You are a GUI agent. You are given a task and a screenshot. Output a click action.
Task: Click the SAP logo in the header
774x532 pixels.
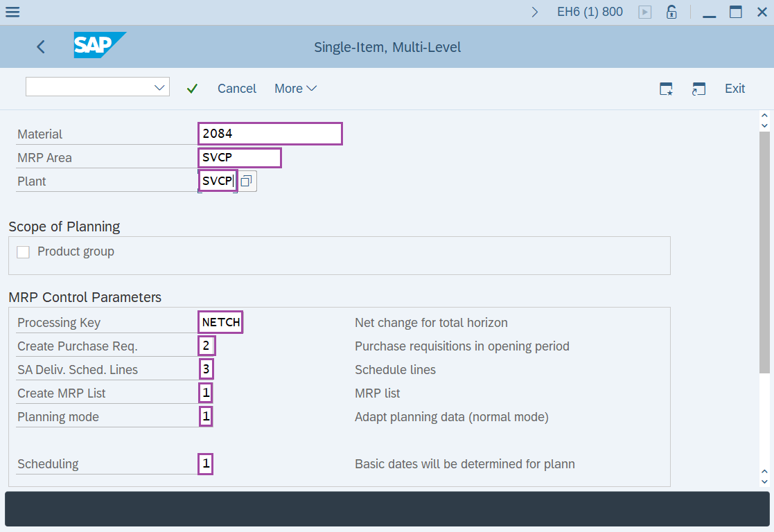tap(99, 46)
